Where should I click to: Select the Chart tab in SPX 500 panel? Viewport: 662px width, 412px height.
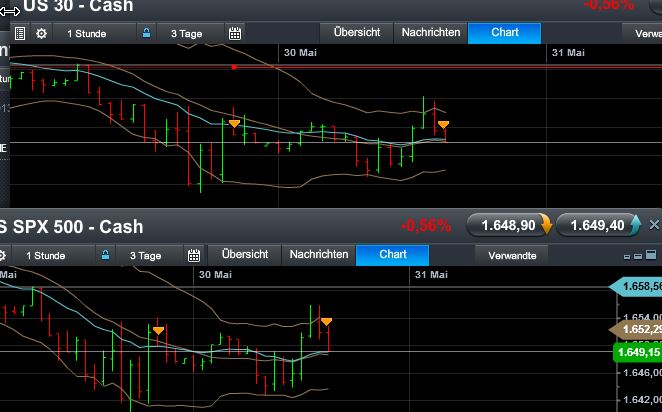(393, 255)
